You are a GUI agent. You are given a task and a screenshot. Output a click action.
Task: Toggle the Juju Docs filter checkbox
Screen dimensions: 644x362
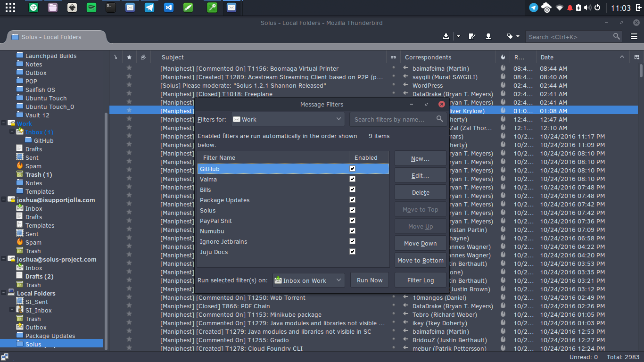coord(352,252)
